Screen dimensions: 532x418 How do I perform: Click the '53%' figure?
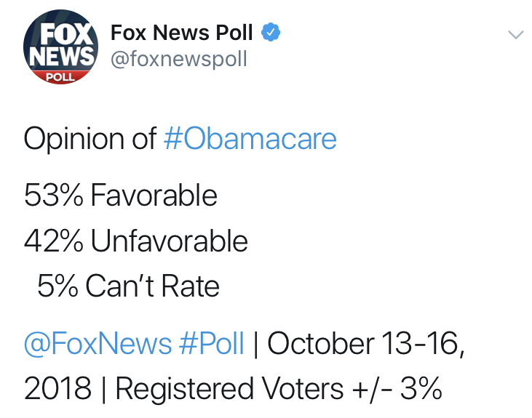[x=53, y=195]
